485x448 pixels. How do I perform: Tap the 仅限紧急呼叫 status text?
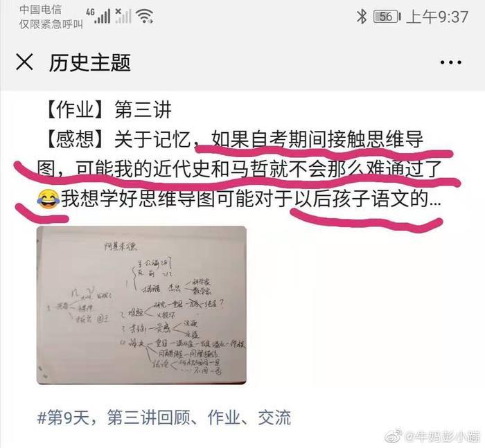[x=51, y=24]
